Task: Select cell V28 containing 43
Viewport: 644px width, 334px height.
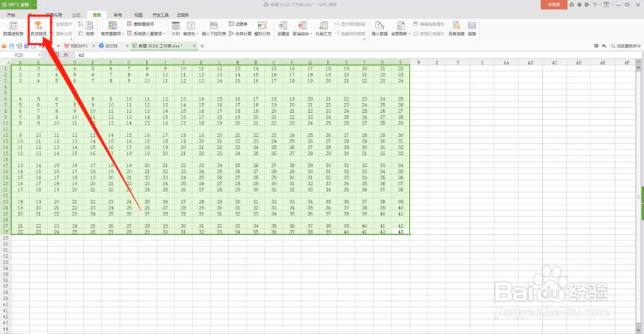Action: pyautogui.click(x=401, y=232)
